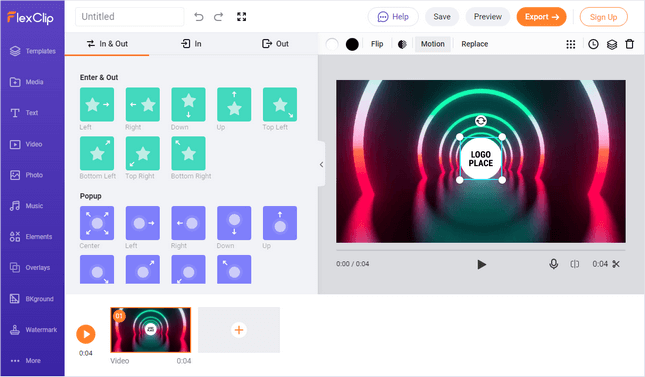Click the Motion toolbar option
The image size is (645, 377).
(x=433, y=44)
